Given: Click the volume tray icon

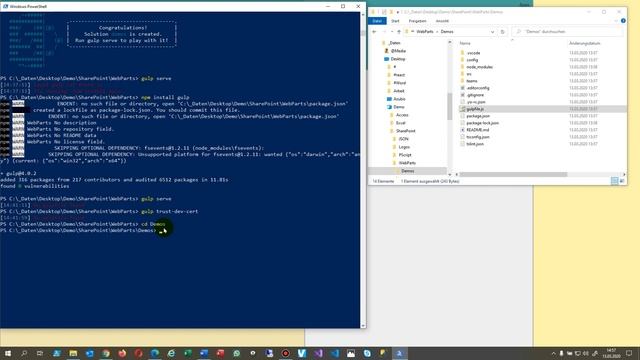Looking at the screenshot, I should pyautogui.click(x=586, y=353).
